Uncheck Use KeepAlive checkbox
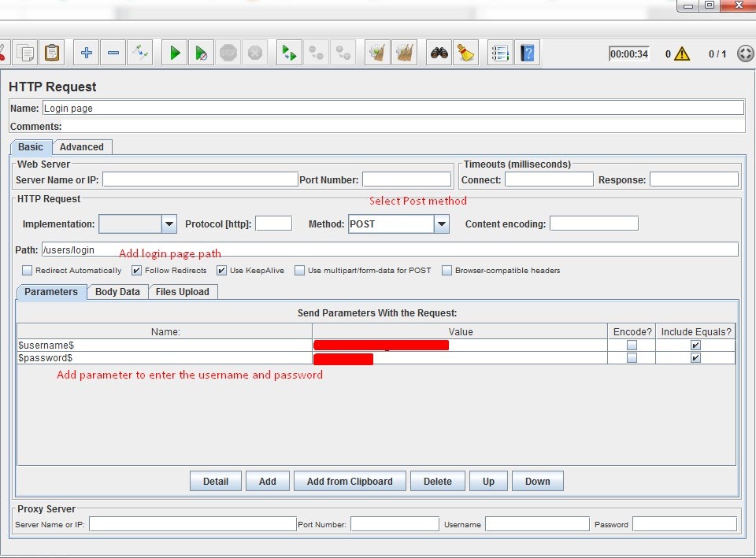This screenshot has width=756, height=558. click(x=221, y=270)
